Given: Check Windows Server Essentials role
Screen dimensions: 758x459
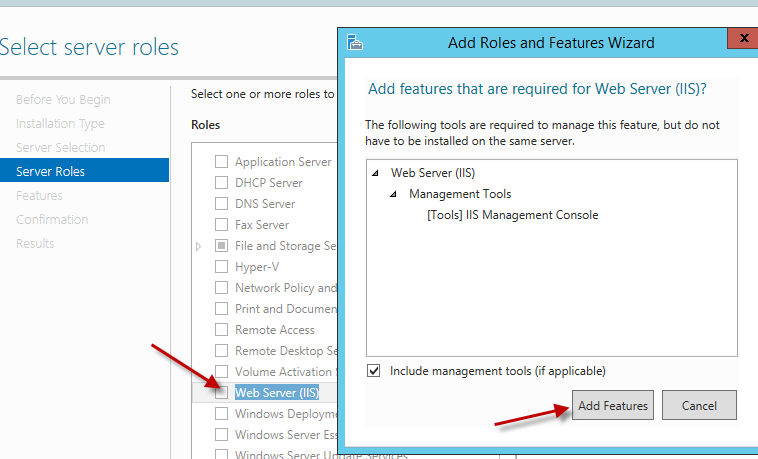Looking at the screenshot, I should pos(221,435).
